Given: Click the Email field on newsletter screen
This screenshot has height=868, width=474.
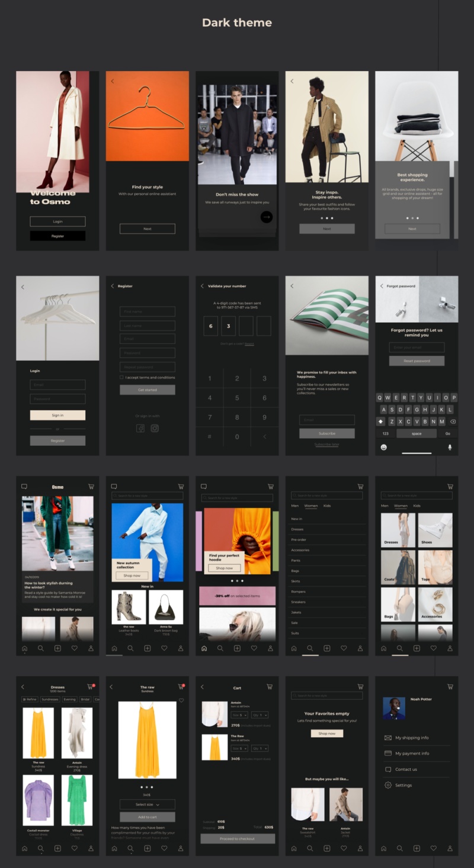Looking at the screenshot, I should 326,420.
